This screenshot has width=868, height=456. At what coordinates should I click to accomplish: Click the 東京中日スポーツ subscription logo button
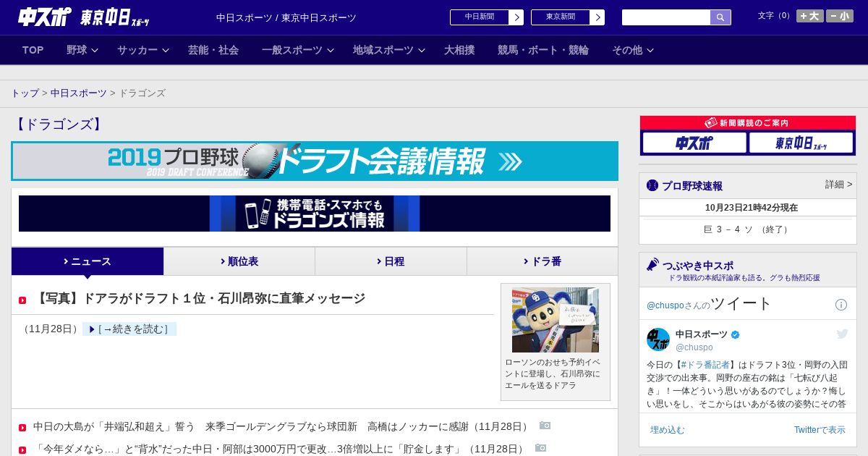pyautogui.click(x=801, y=143)
